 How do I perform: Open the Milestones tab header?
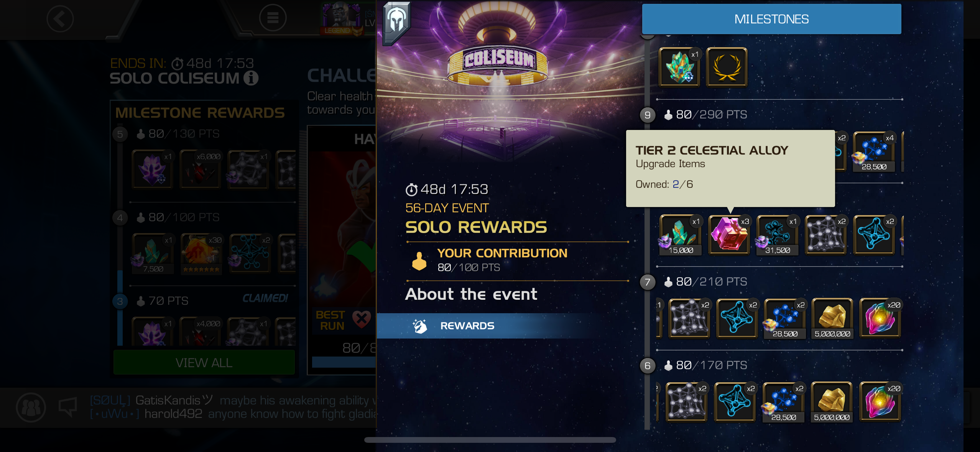(771, 19)
